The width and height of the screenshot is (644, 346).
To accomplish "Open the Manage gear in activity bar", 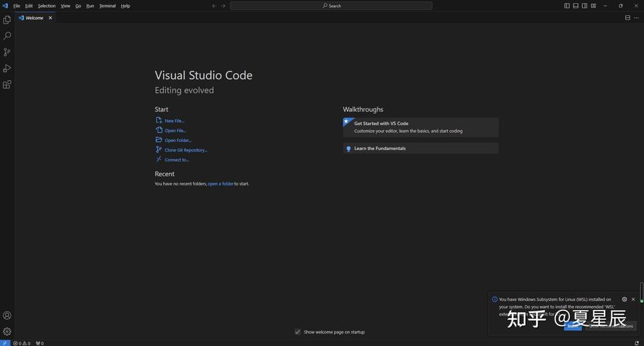I will point(7,331).
